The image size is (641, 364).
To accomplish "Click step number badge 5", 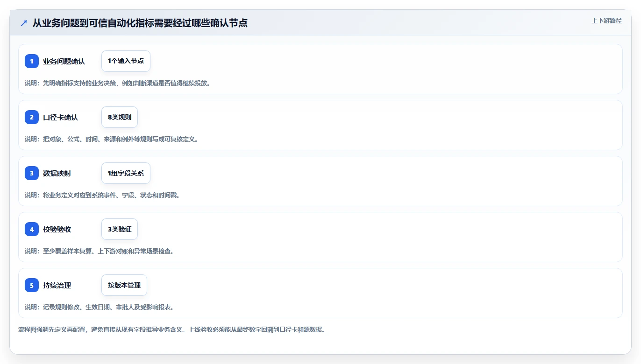I will click(x=32, y=285).
